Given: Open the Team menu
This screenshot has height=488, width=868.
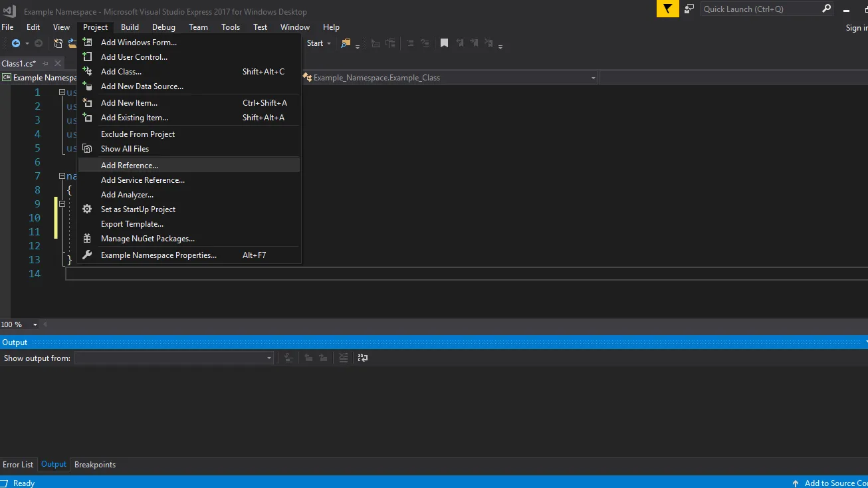Looking at the screenshot, I should [x=198, y=27].
